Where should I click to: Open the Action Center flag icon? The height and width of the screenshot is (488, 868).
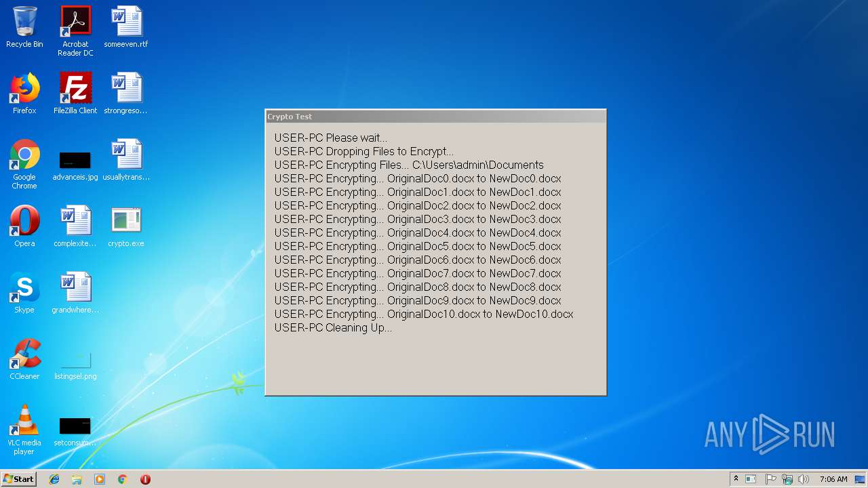(771, 479)
